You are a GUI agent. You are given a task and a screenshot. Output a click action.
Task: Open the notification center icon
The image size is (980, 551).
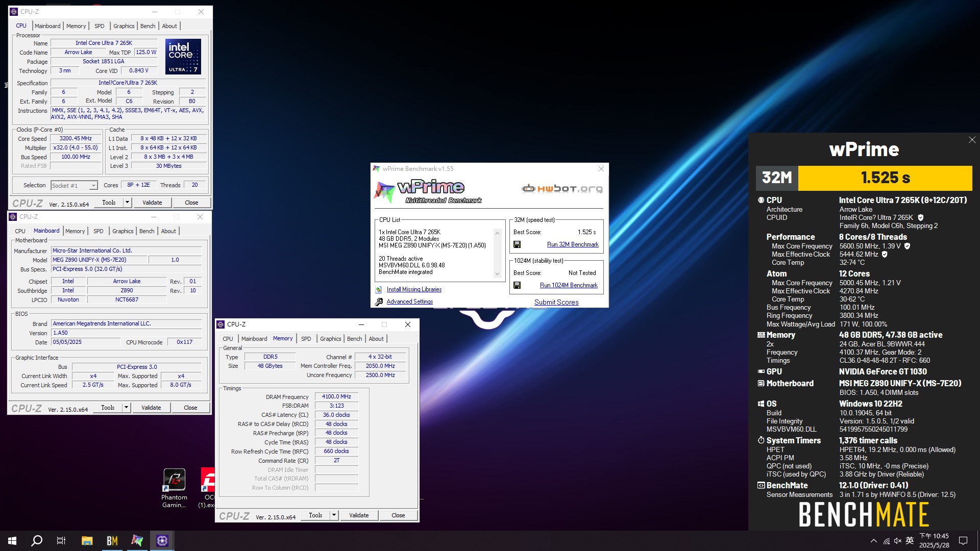(x=963, y=541)
